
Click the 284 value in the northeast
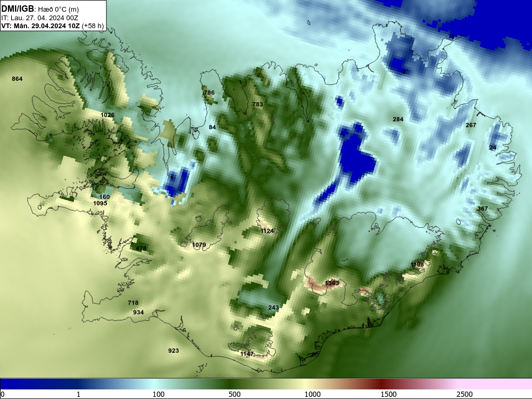point(398,119)
